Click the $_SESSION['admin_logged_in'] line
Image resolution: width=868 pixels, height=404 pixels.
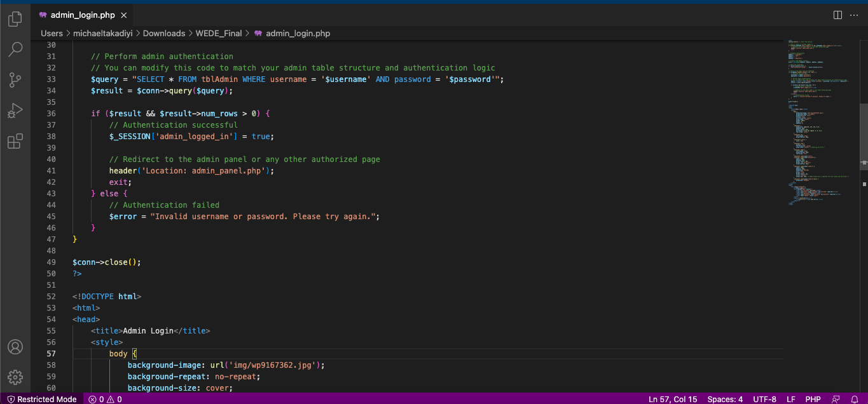coord(191,137)
